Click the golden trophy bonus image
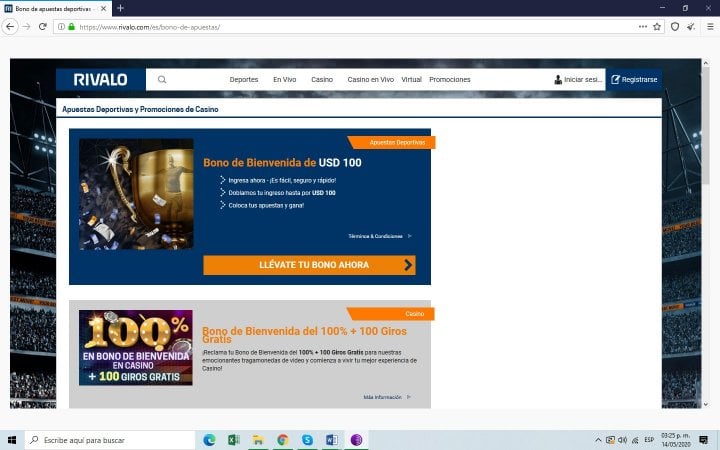This screenshot has width=720, height=450. [136, 194]
